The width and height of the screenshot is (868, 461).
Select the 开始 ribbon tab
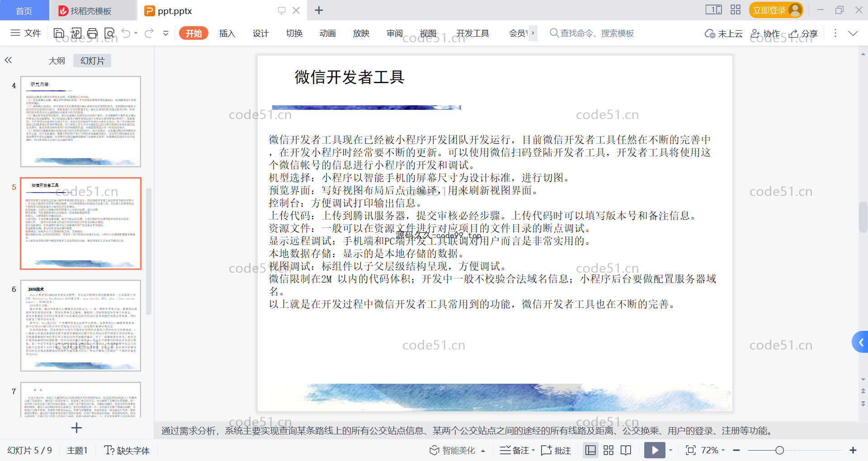(x=193, y=33)
